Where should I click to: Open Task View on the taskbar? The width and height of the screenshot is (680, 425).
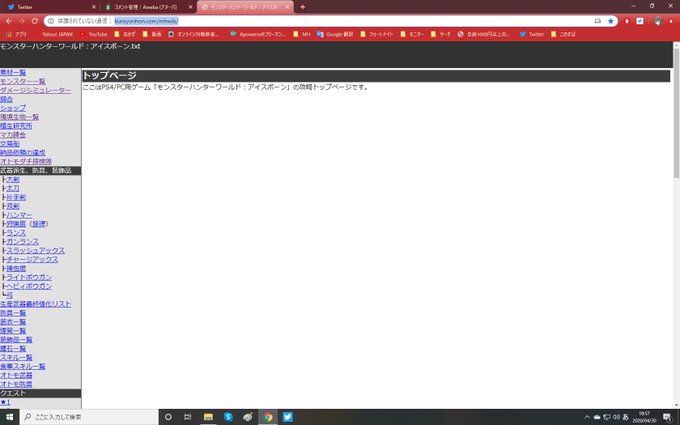(x=188, y=417)
